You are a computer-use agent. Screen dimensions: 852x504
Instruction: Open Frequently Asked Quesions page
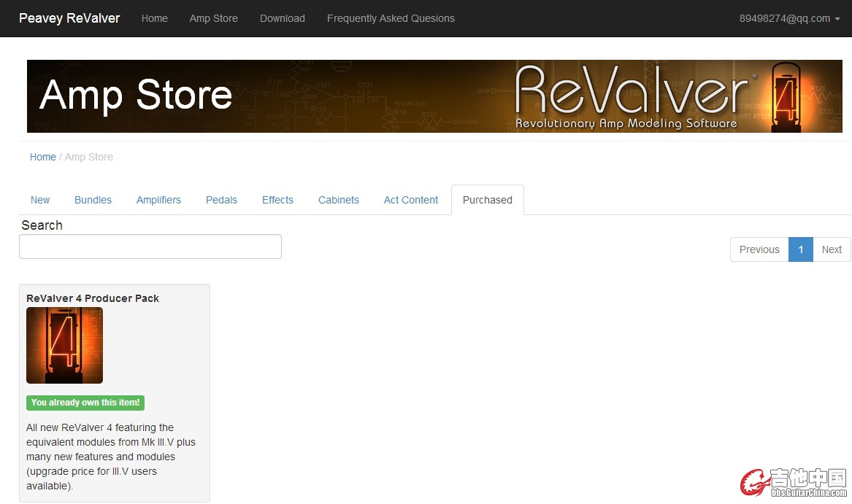(x=391, y=18)
